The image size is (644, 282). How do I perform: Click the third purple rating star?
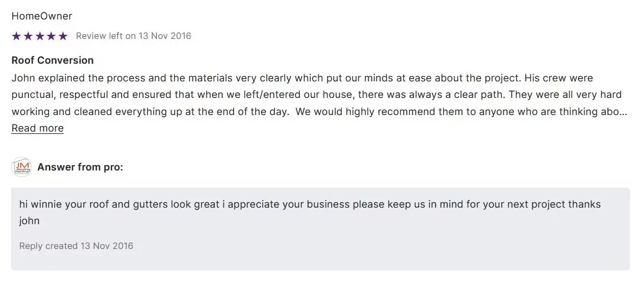[x=40, y=36]
